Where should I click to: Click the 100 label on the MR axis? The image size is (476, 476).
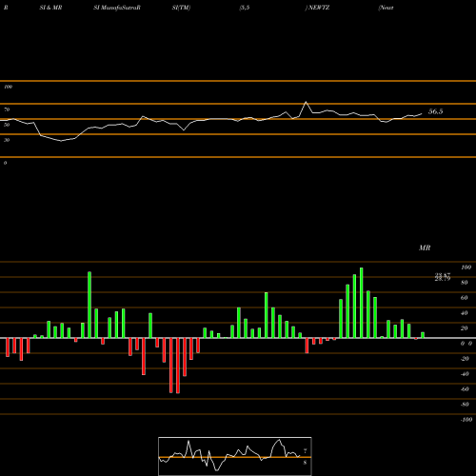coord(466,268)
